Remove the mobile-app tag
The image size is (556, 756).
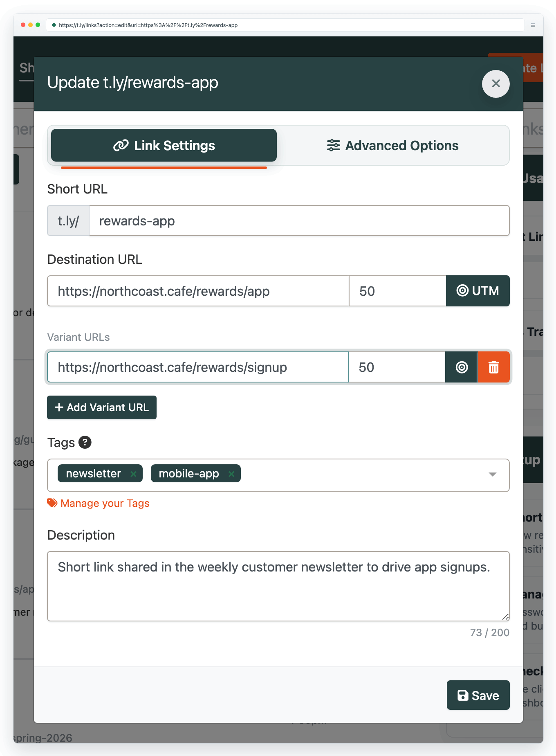(231, 474)
